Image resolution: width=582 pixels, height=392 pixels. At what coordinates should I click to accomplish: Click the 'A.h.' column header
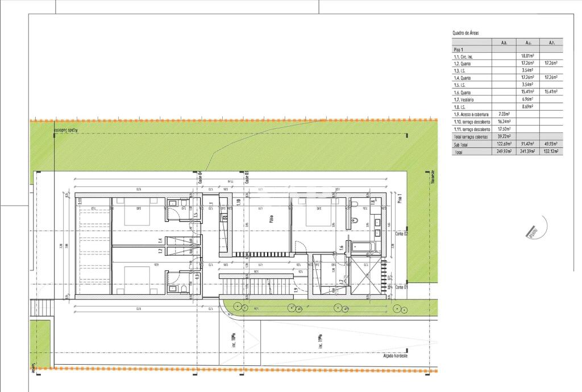click(551, 43)
